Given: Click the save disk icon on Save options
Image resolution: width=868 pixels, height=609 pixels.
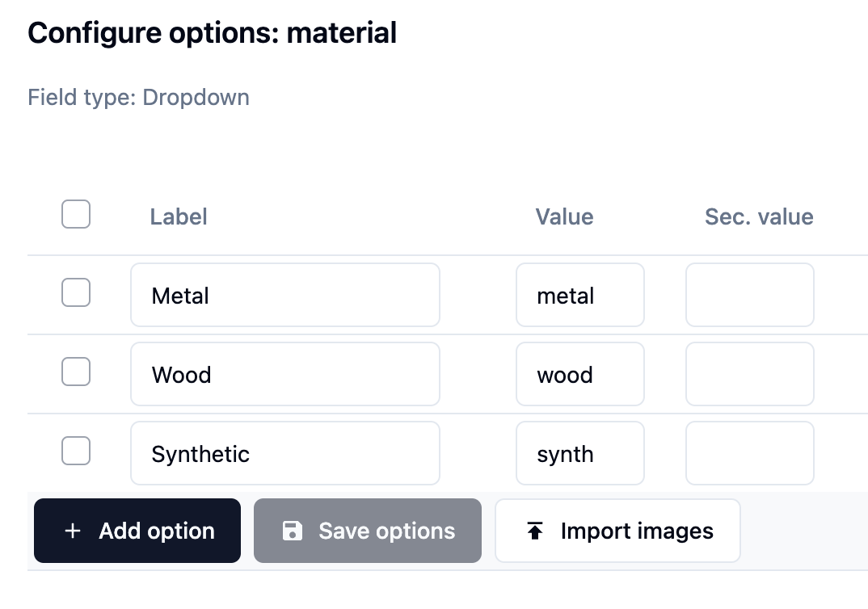Looking at the screenshot, I should tap(291, 531).
